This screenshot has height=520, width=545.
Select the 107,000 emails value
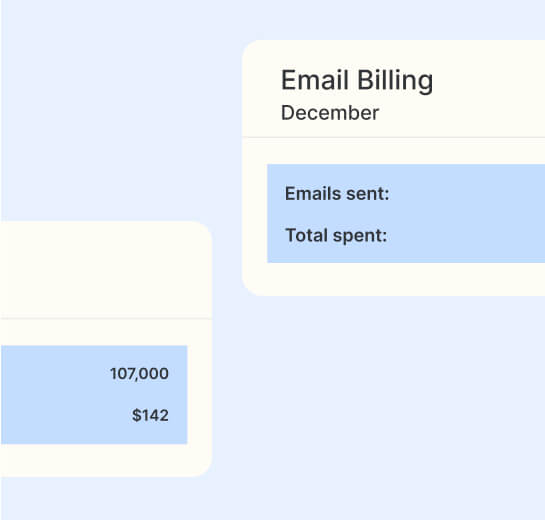139,374
